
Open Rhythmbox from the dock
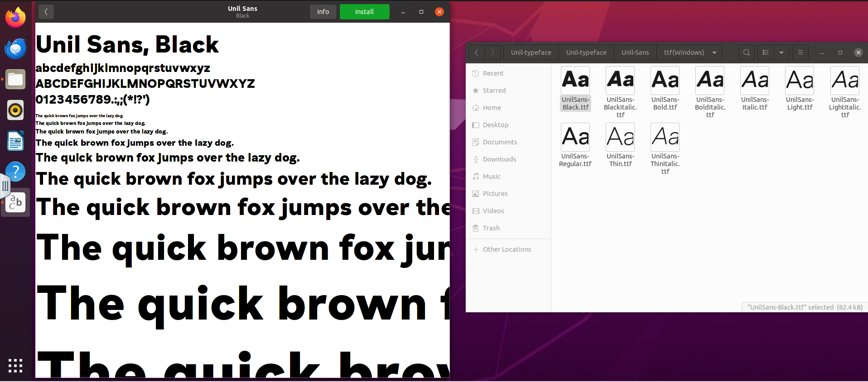click(15, 110)
